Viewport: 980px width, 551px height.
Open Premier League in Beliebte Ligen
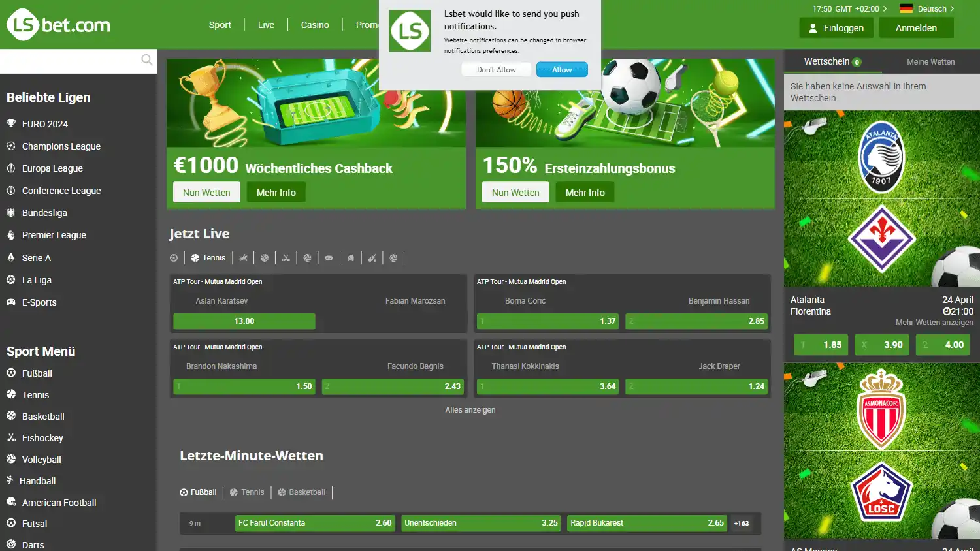click(54, 235)
